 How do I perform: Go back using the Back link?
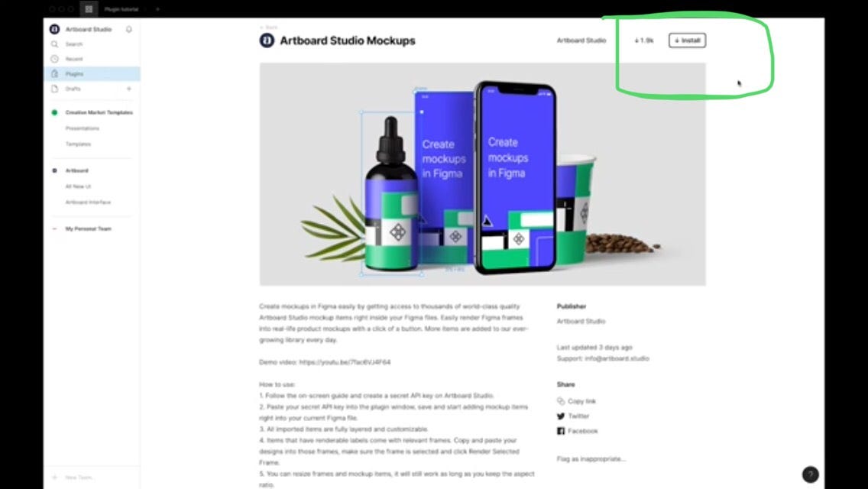pos(269,28)
